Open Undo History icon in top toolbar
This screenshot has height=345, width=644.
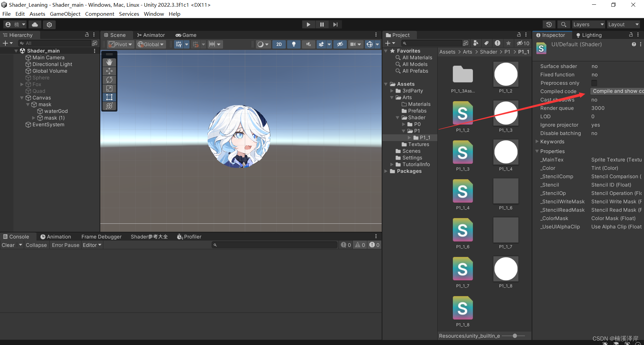[x=549, y=24]
